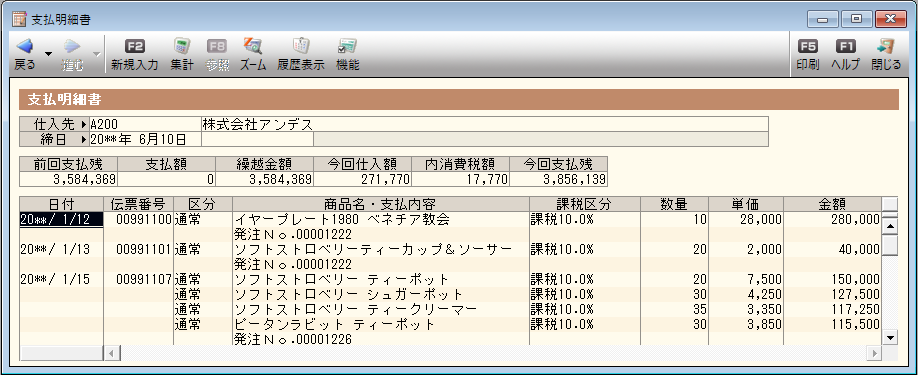Viewport: 918px width, 375px height.
Task: Click the 閉じる exit door icon
Action: click(885, 46)
